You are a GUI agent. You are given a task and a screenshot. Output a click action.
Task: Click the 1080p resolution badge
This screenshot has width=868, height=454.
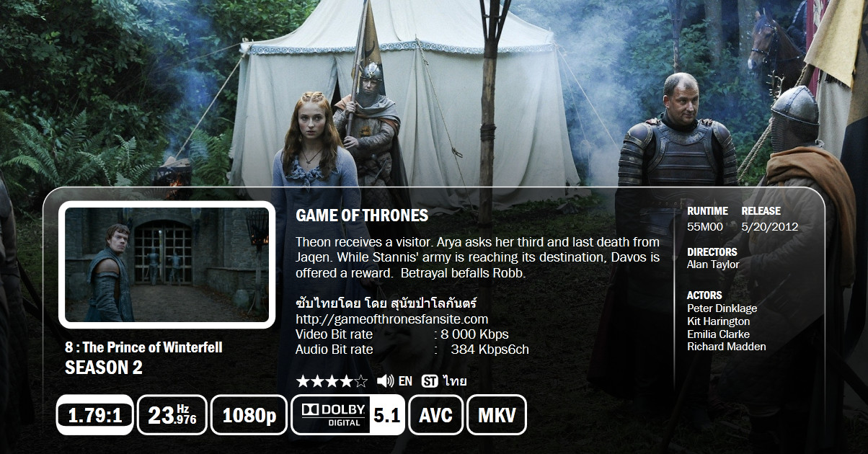click(249, 415)
